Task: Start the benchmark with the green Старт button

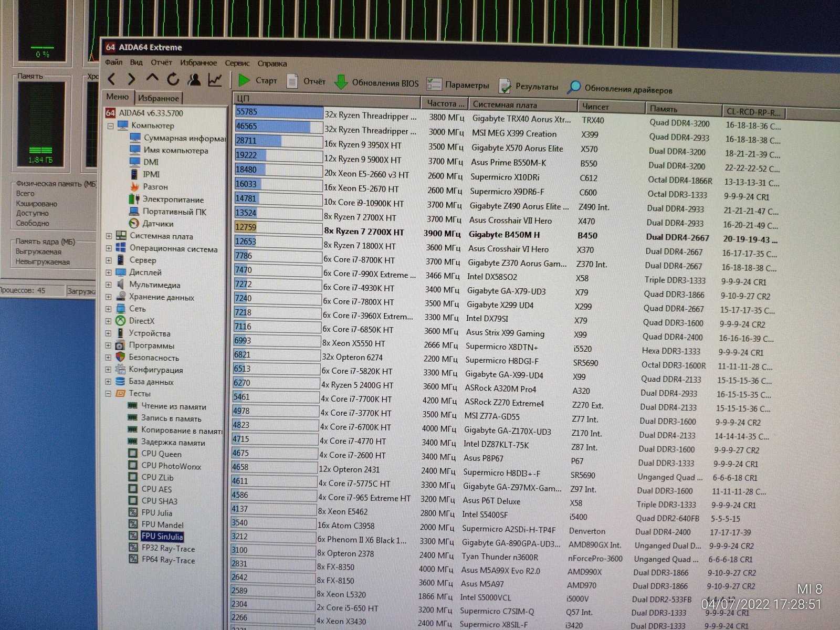Action: pos(258,80)
